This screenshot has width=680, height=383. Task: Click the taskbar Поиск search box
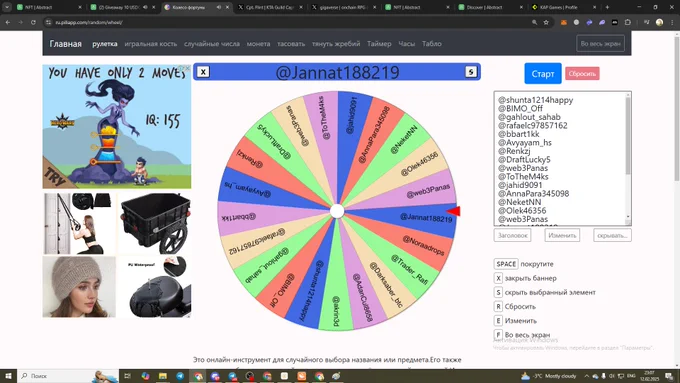point(67,376)
